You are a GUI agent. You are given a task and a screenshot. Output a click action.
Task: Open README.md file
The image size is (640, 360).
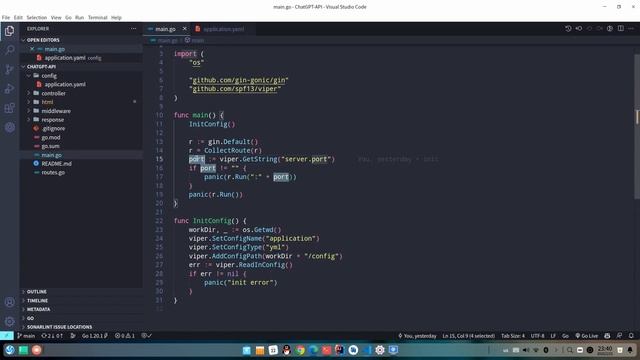click(x=81, y=164)
